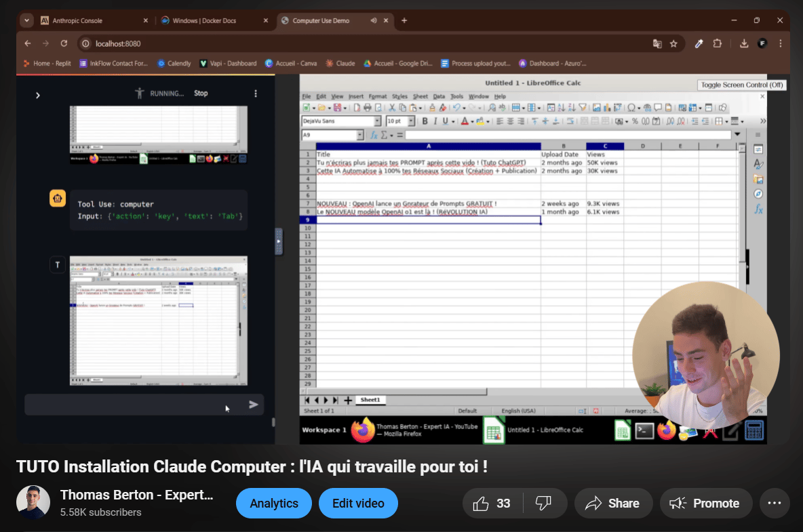Open the Function Wizard (fx) in the formula bar
This screenshot has height=532, width=803.
(374, 135)
